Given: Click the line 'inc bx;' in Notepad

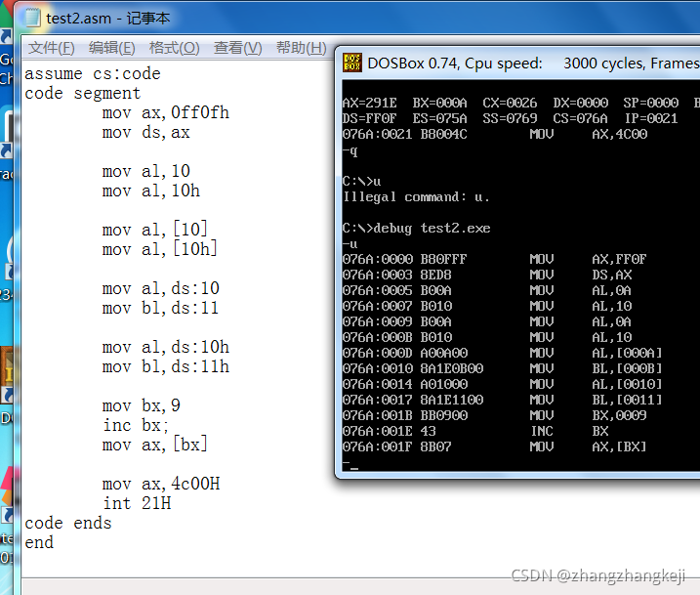Looking at the screenshot, I should [x=136, y=425].
